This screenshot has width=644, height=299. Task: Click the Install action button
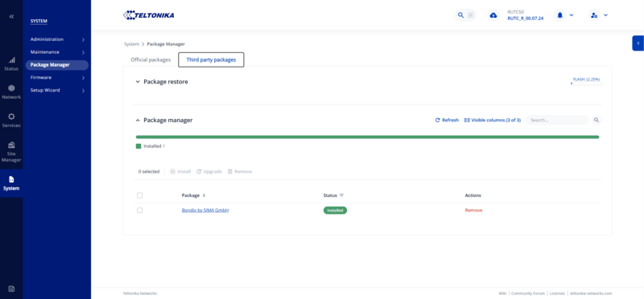(180, 171)
